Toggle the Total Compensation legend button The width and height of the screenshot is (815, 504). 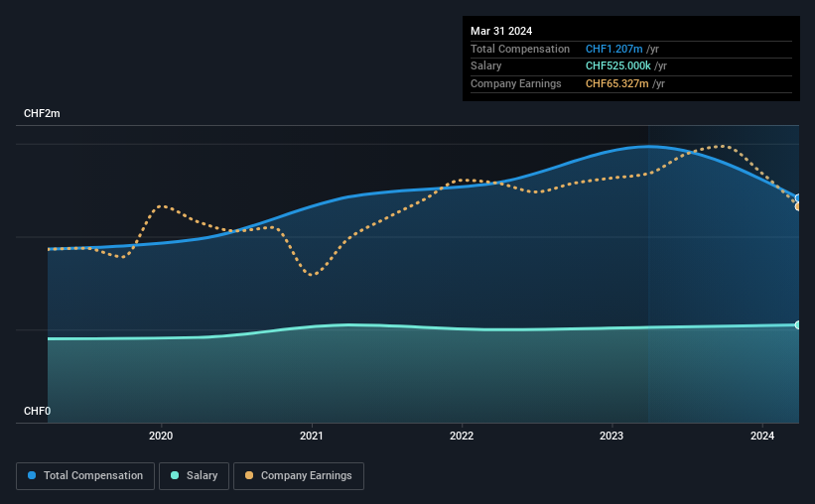pos(85,476)
